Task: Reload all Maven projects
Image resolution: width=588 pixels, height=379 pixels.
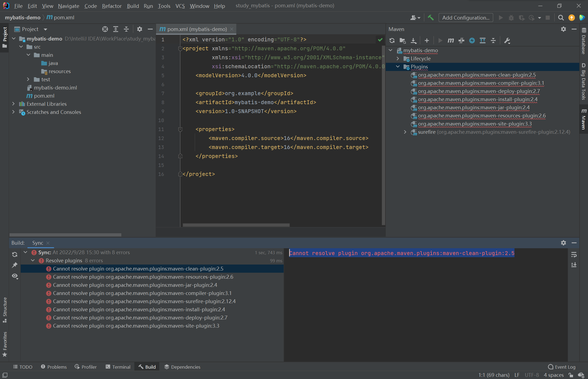Action: point(392,41)
